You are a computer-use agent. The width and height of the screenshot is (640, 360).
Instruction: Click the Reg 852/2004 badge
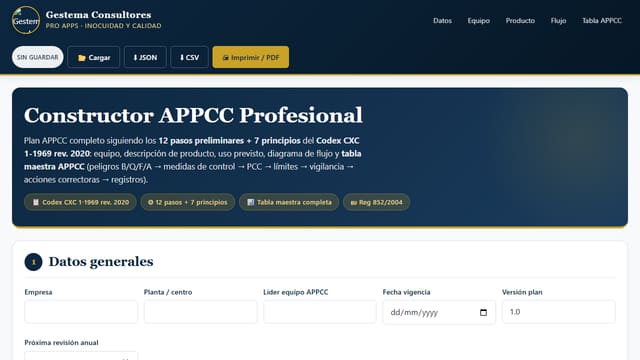pyautogui.click(x=376, y=202)
